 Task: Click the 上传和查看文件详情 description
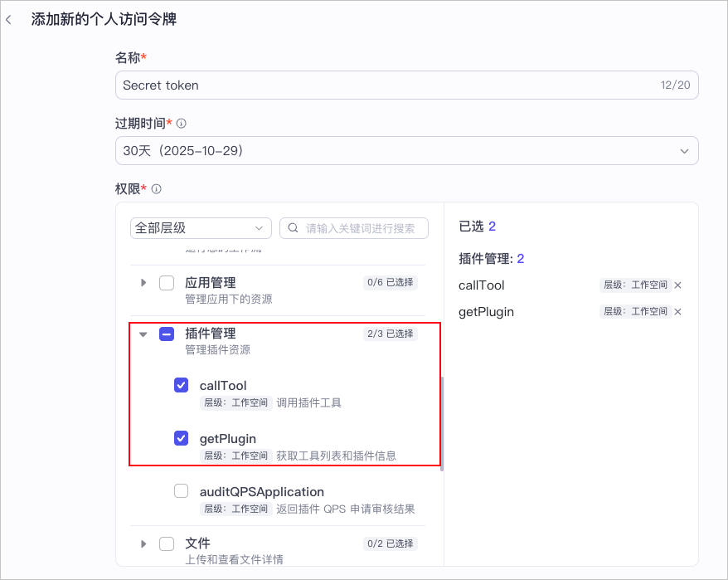coord(235,559)
